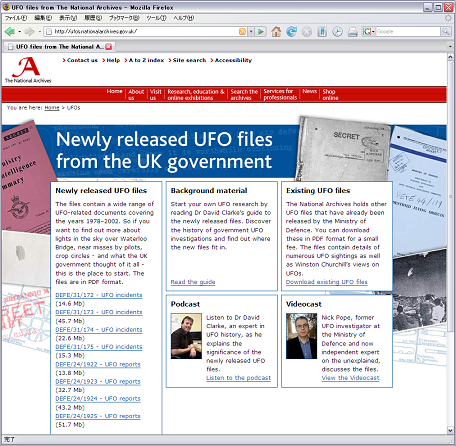Open the Back history dropdown arrow
Image resolution: width=456 pixels, height=446 pixels.
click(x=19, y=32)
